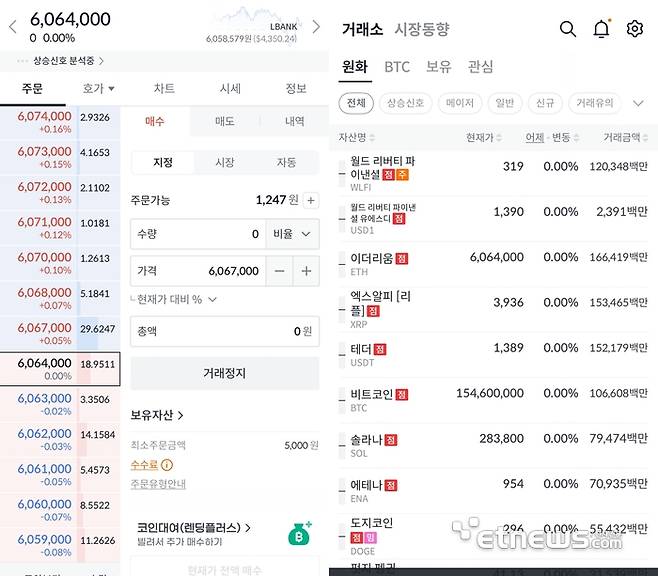Open the 주문유형안내 link
The width and height of the screenshot is (658, 576).
[158, 484]
